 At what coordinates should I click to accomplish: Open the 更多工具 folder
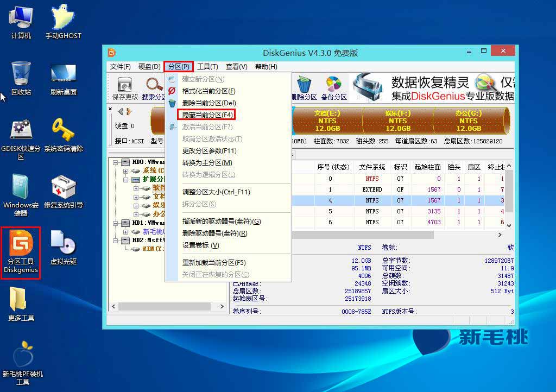21,304
